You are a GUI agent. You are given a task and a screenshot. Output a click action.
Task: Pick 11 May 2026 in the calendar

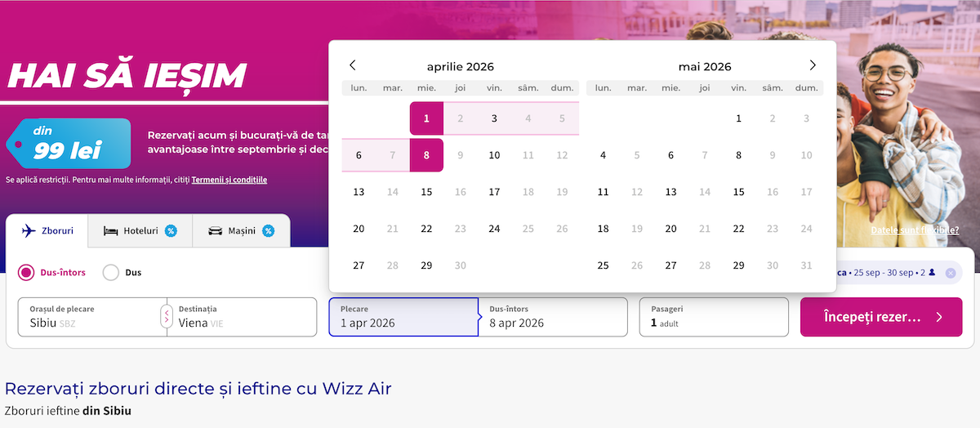point(603,192)
